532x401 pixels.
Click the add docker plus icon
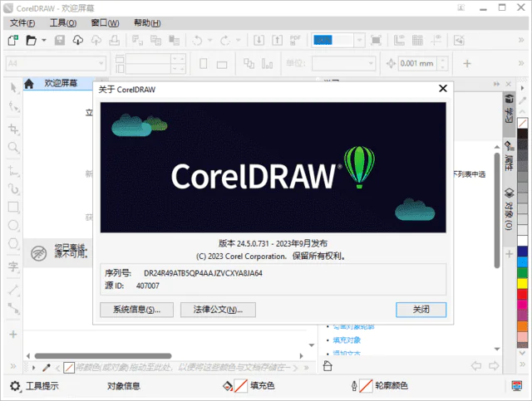point(509,254)
